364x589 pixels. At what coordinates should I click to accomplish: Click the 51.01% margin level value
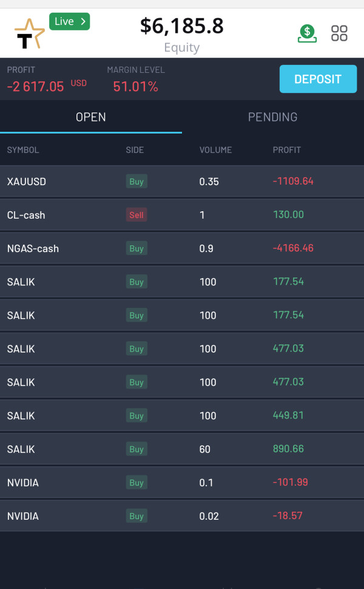tap(135, 87)
